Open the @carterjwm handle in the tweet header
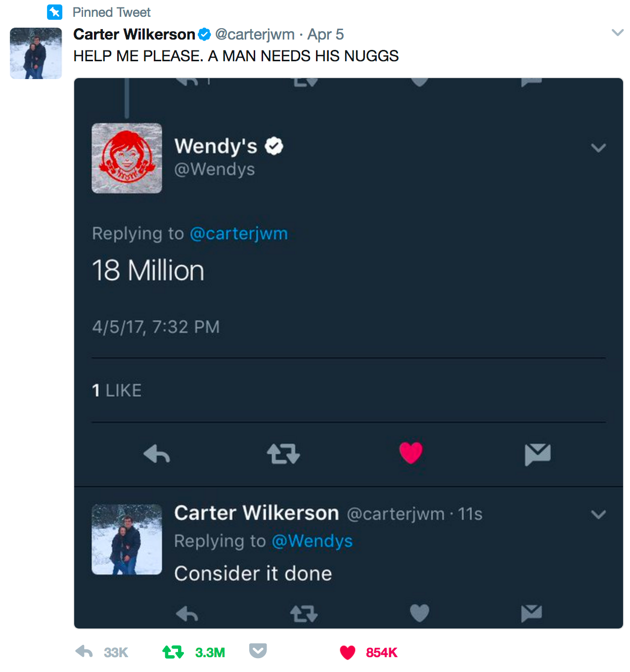The height and width of the screenshot is (672, 630). [x=255, y=34]
